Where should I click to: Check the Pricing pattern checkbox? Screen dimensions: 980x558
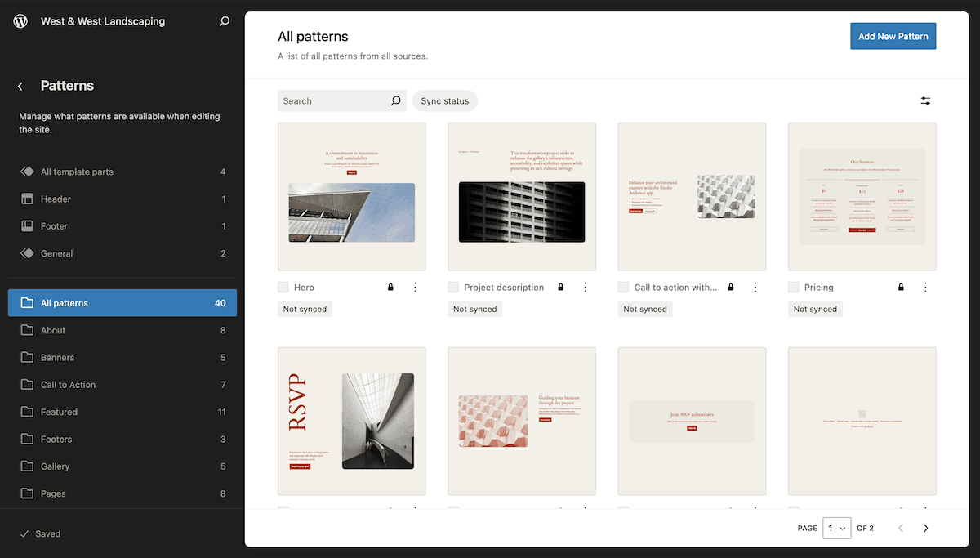[x=793, y=287]
